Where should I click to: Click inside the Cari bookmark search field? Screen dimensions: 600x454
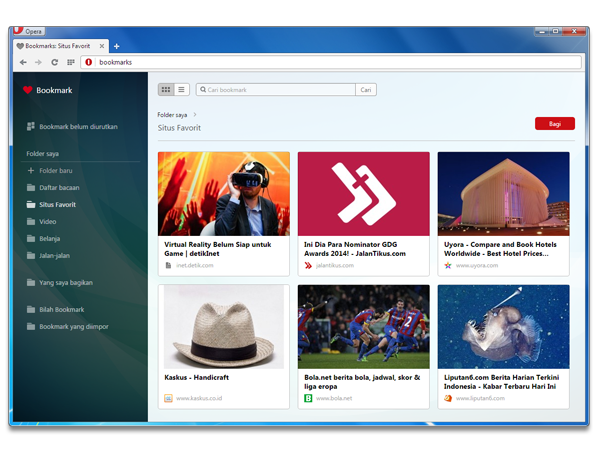tap(277, 90)
